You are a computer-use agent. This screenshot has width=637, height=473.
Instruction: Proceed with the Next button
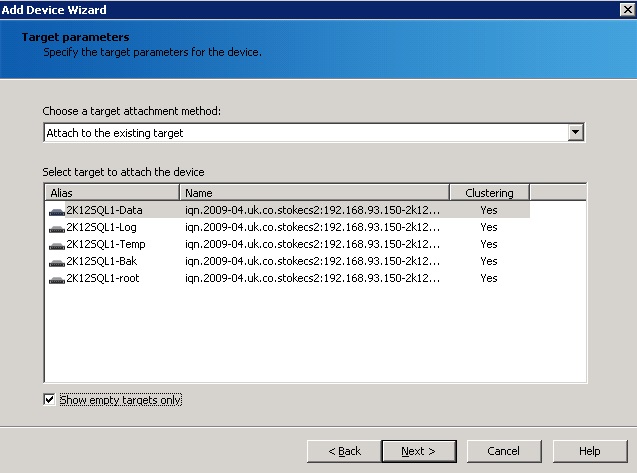pos(419,451)
